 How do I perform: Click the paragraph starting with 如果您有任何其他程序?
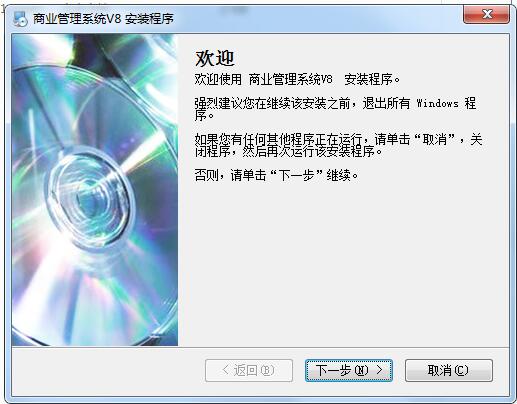pos(338,145)
